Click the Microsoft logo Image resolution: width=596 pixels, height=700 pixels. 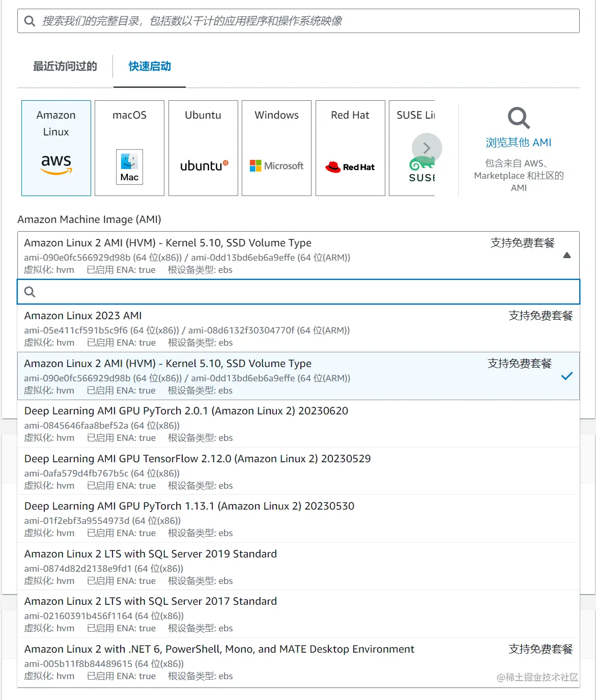tap(276, 166)
